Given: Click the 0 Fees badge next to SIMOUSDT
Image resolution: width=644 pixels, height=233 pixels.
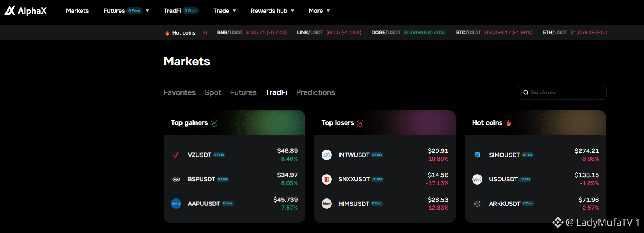Looking at the screenshot, I should (528, 155).
